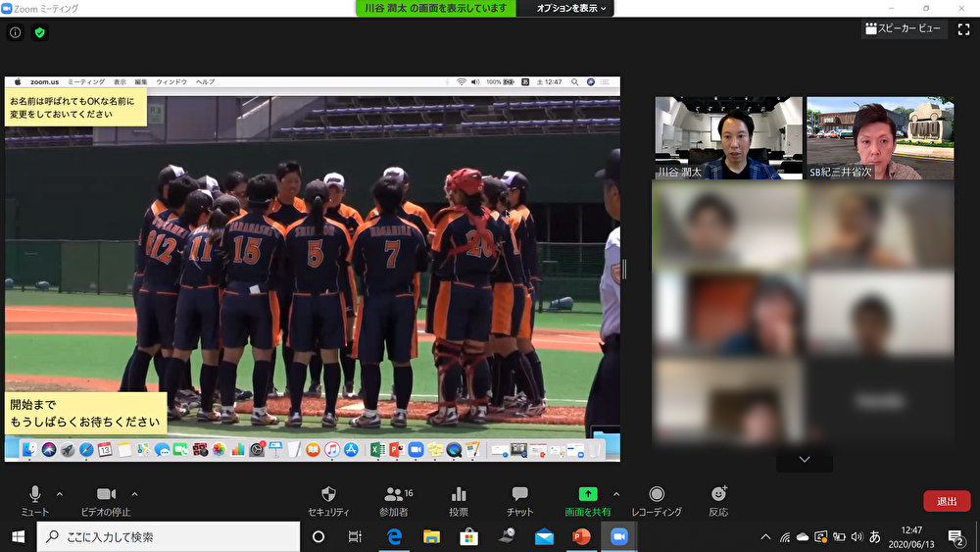Open the Reactions emoji icon
The width and height of the screenshot is (980, 552).
[x=718, y=495]
